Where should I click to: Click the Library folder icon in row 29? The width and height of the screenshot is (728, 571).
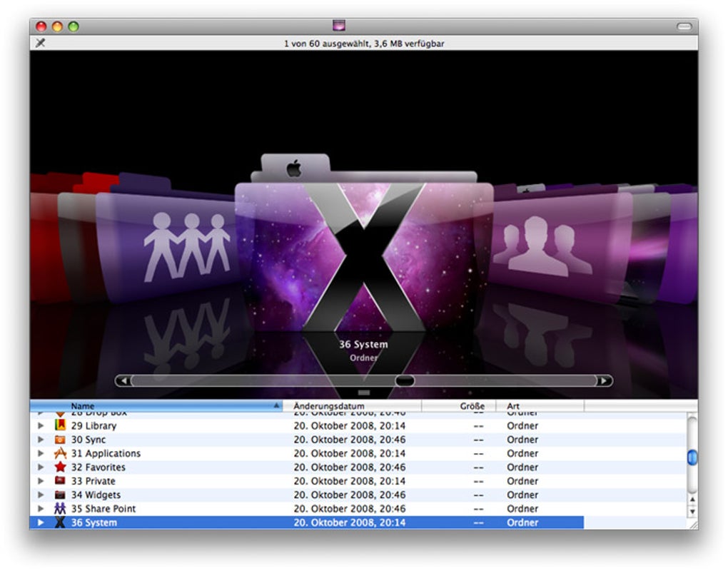[60, 425]
